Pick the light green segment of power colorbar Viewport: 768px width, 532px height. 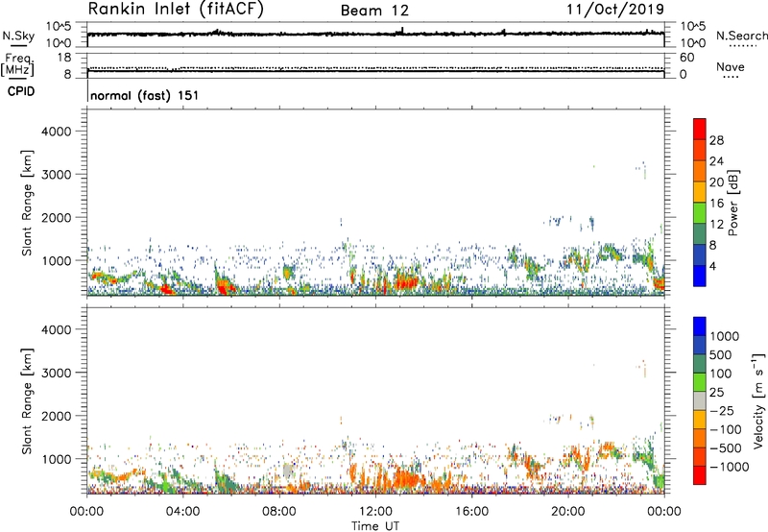(x=700, y=212)
